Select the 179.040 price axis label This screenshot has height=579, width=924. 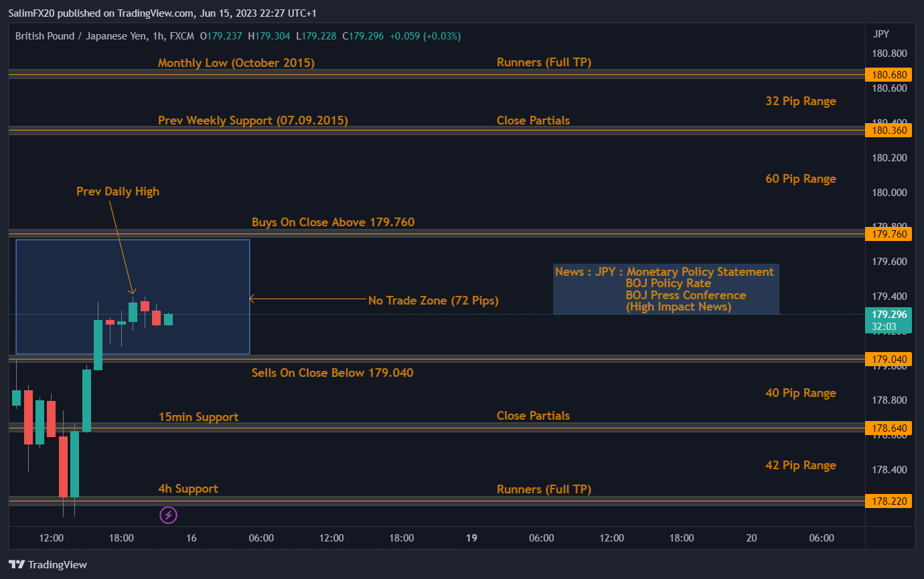click(888, 359)
